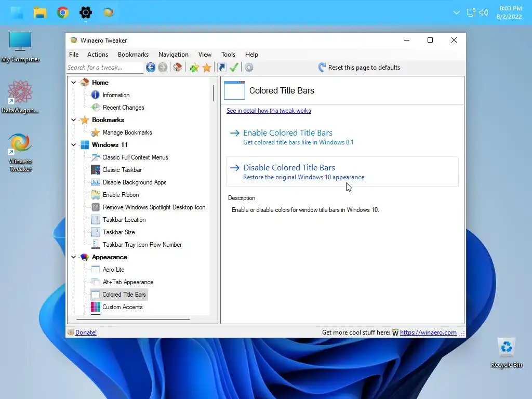Click the Taskbar Location icon

(96, 220)
